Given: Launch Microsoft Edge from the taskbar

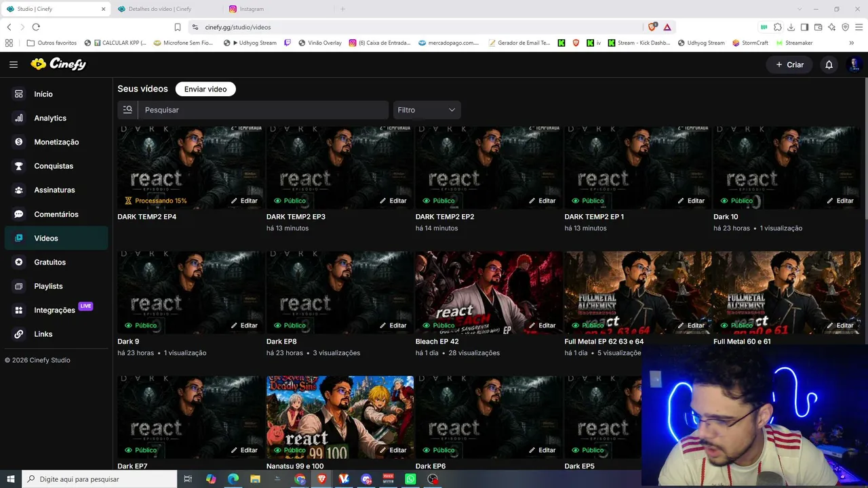Looking at the screenshot, I should coord(233,479).
